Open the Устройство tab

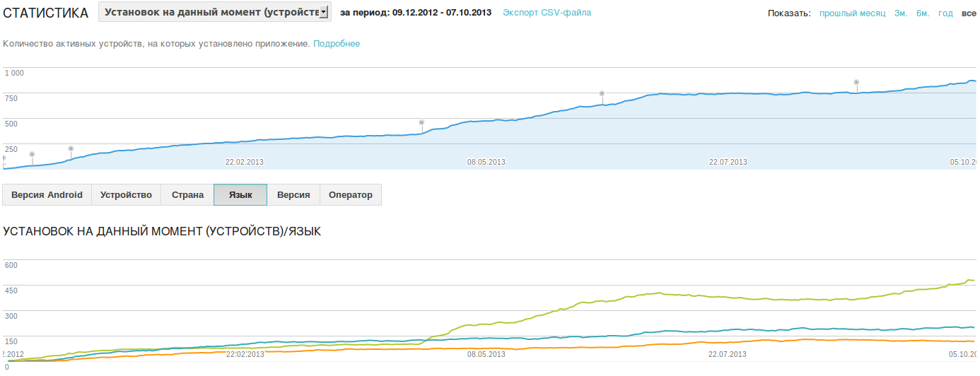coord(126,195)
